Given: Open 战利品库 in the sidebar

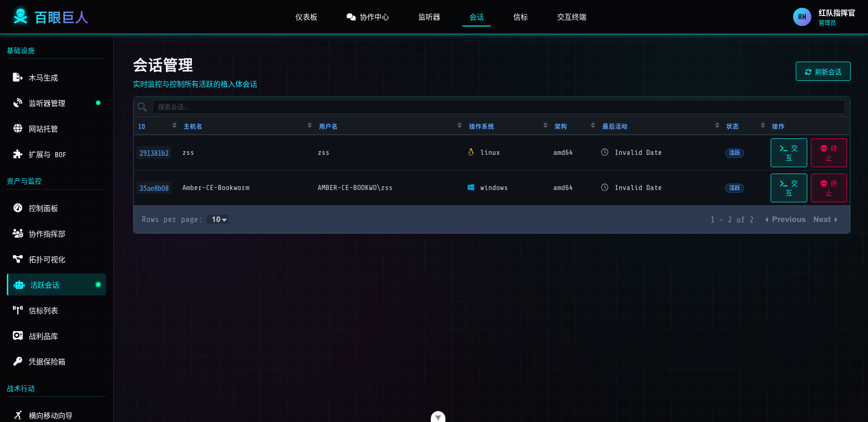Looking at the screenshot, I should point(43,336).
